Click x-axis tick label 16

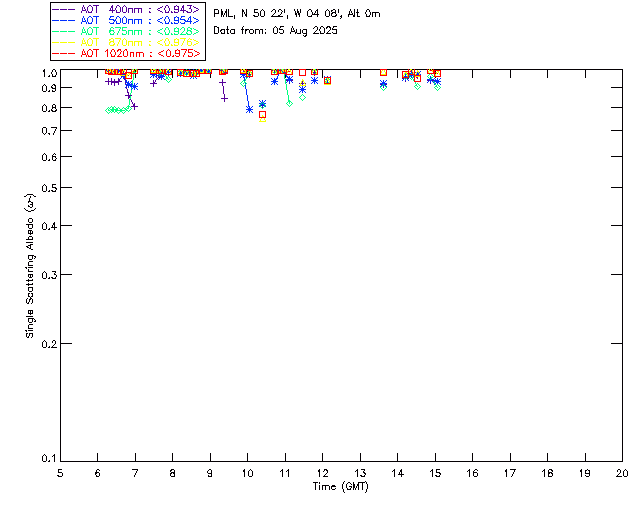tap(473, 473)
